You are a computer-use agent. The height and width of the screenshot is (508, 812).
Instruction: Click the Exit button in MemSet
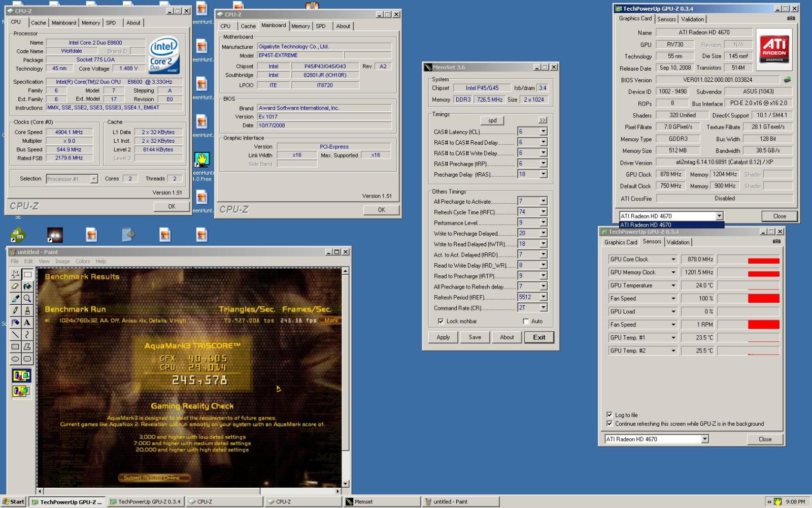(539, 337)
